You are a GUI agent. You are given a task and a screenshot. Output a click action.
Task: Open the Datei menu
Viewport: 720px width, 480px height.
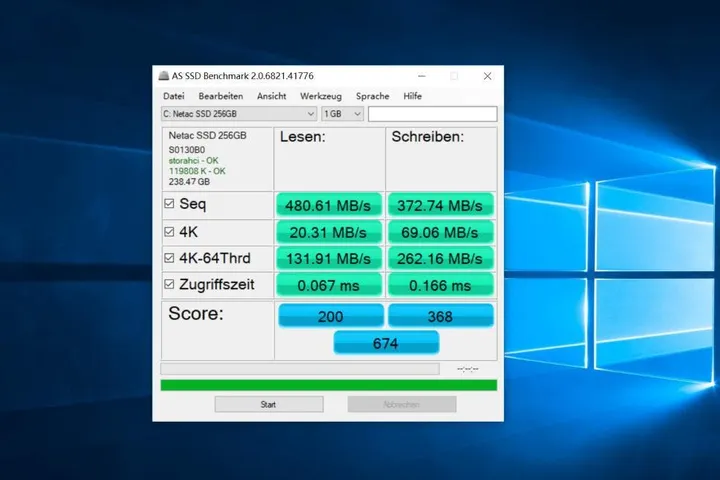coord(173,96)
